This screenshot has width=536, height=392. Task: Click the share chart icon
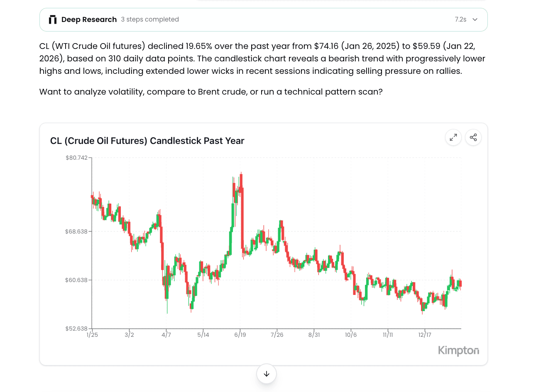[473, 137]
